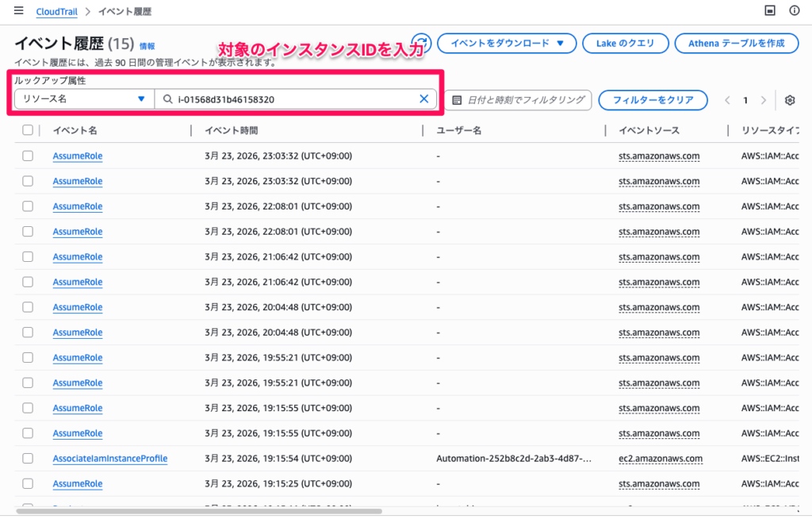Open the AssociateIamInstanceProfile event link
The height and width of the screenshot is (523, 812).
click(x=110, y=459)
